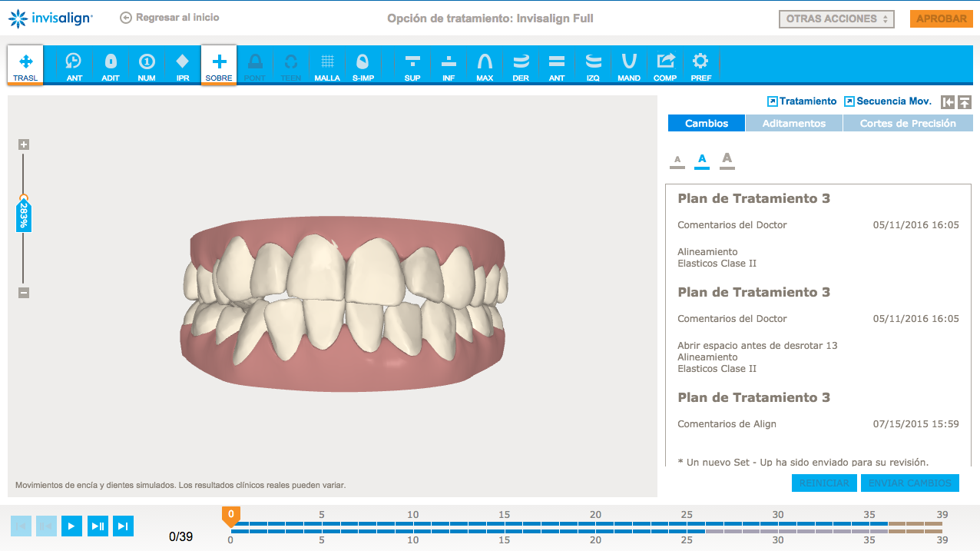The image size is (980, 551).
Task: Show the SUP upper arch view
Action: [412, 65]
